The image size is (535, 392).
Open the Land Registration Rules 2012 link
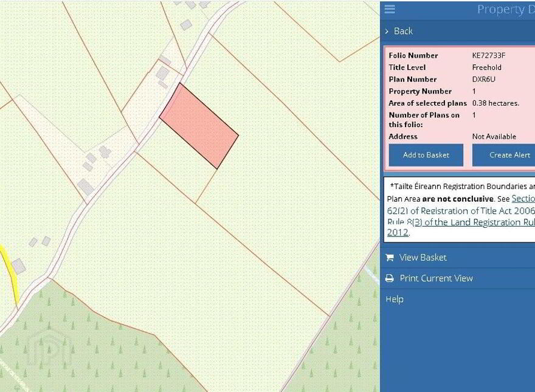coord(461,227)
